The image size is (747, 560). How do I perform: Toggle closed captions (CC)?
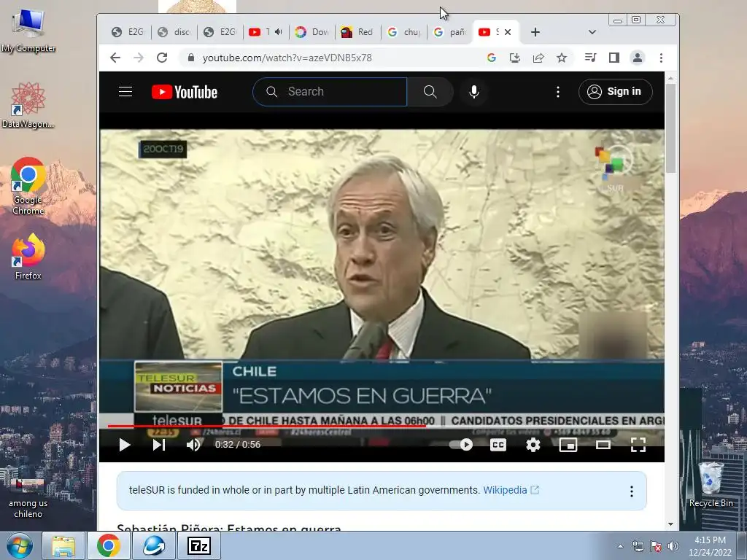point(498,445)
